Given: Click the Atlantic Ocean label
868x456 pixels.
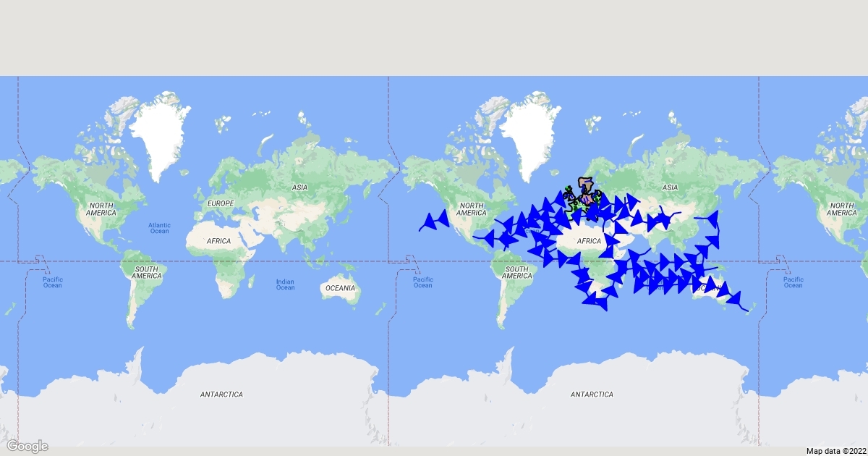Looking at the screenshot, I should (159, 228).
